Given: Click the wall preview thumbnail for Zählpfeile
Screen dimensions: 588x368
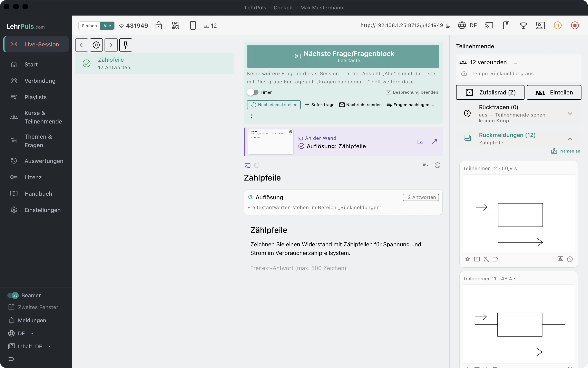Looking at the screenshot, I should (271, 142).
